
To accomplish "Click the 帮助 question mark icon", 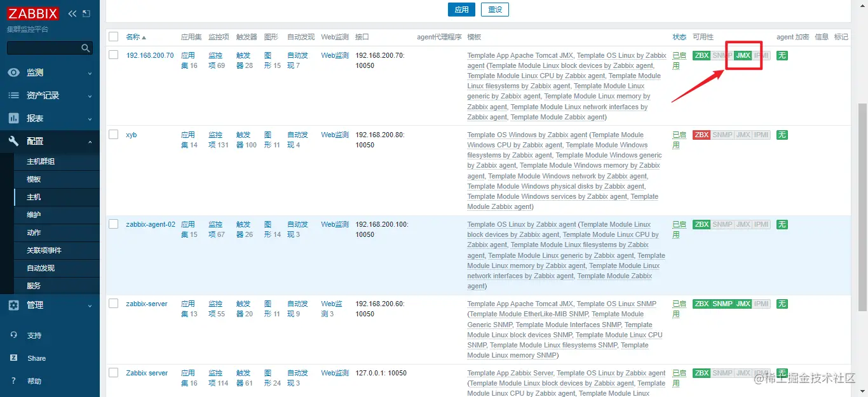I will coord(13,381).
